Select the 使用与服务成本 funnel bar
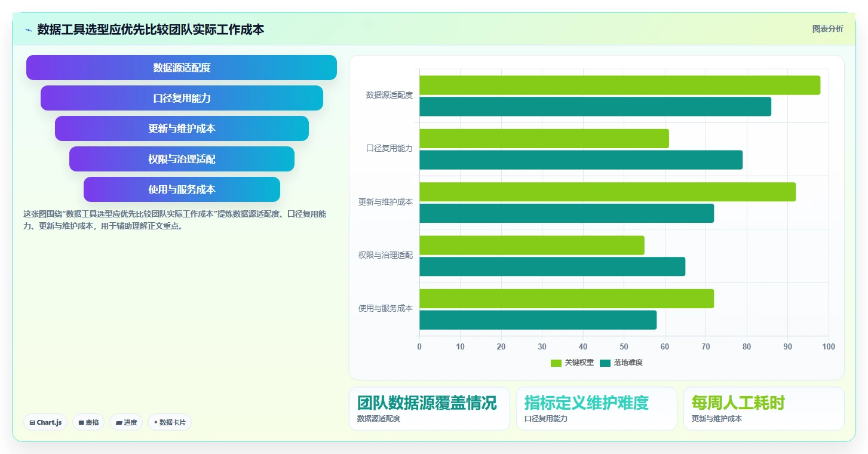The height and width of the screenshot is (454, 868). 182,189
